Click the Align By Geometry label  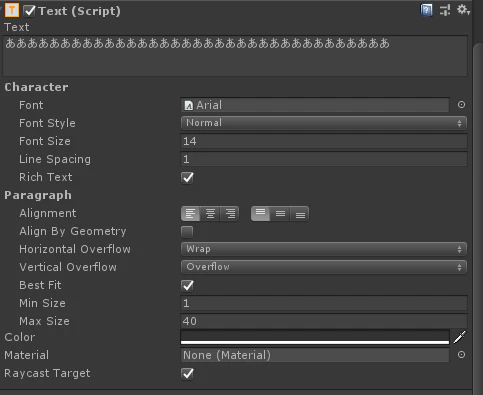click(x=73, y=231)
